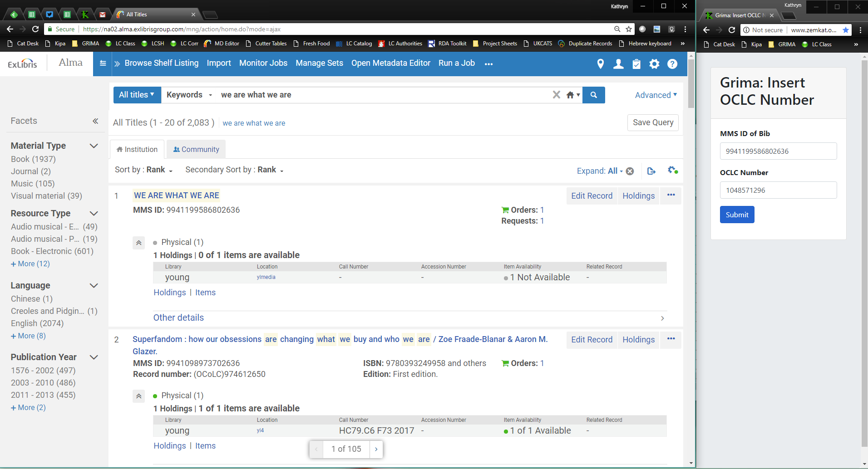Screen dimensions: 868x469
Task: Click Edit Record for first result
Action: pyautogui.click(x=592, y=196)
